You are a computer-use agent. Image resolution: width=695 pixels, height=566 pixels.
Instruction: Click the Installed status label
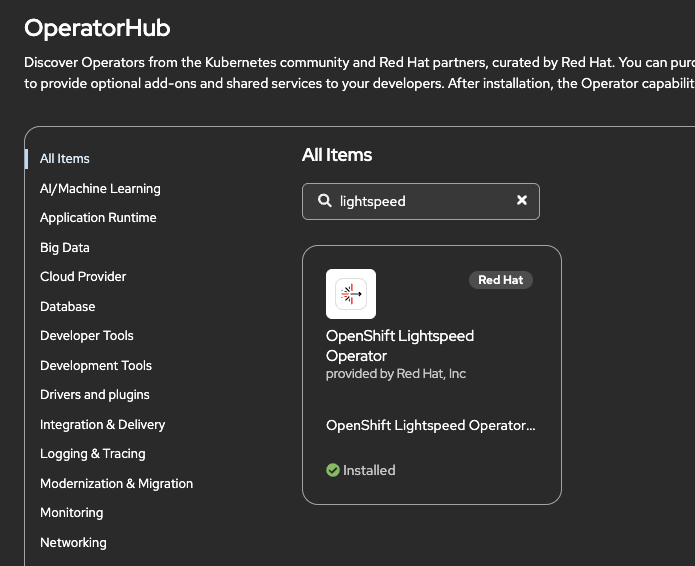369,470
